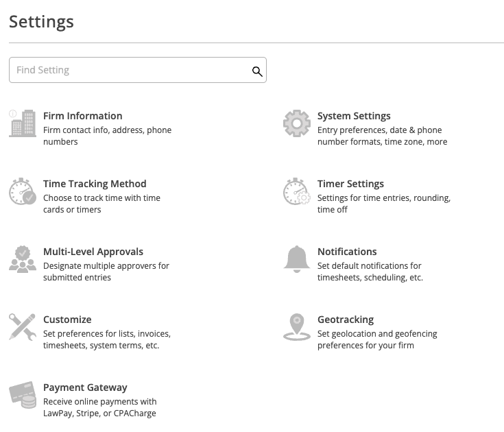Click the Multi-Level Approvals people icon
504x432 pixels.
point(23,259)
